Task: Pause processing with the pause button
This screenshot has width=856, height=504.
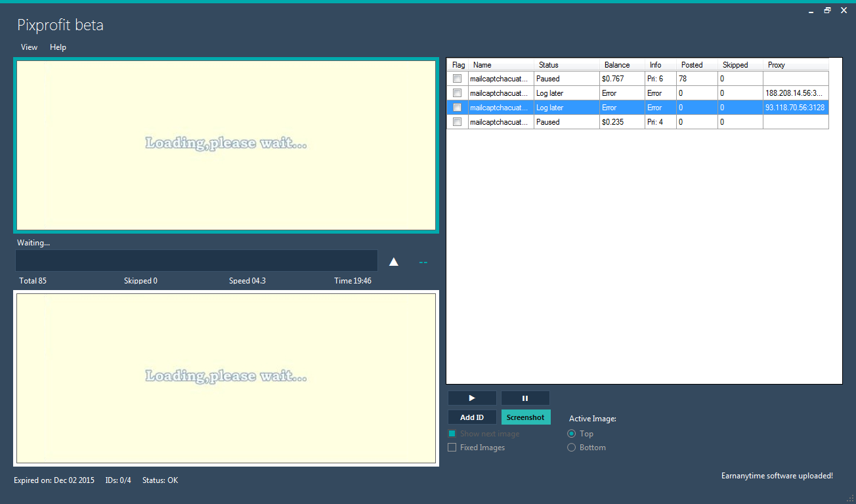Action: point(525,398)
